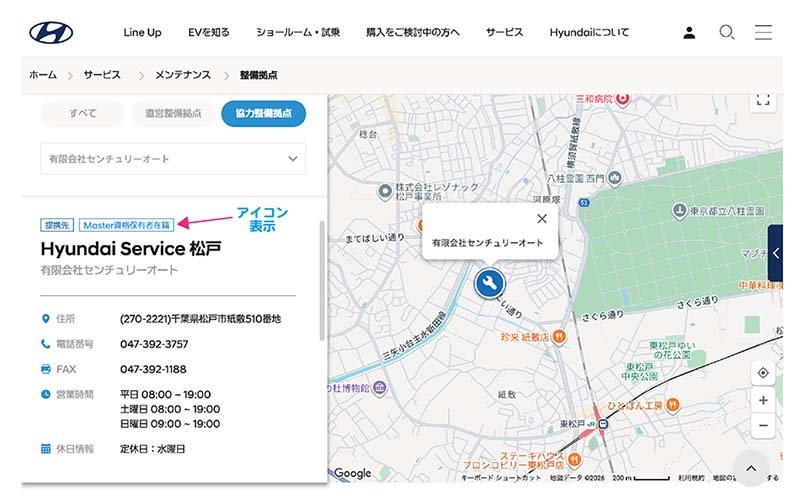Open the user account icon

689,33
